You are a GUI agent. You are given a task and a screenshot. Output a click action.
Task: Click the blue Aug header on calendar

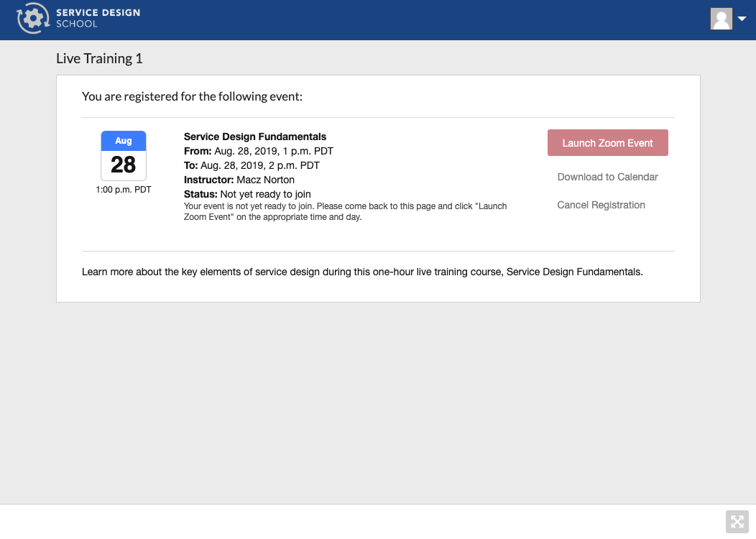[124, 141]
